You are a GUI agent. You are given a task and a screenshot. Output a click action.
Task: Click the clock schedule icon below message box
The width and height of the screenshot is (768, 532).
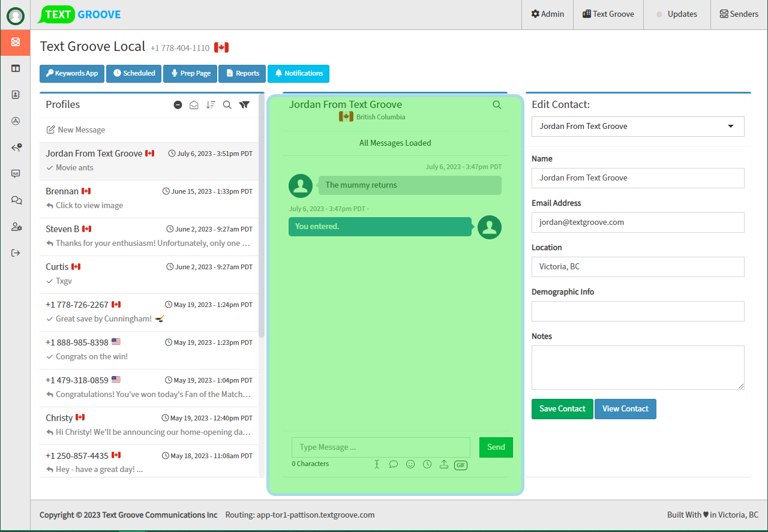427,464
